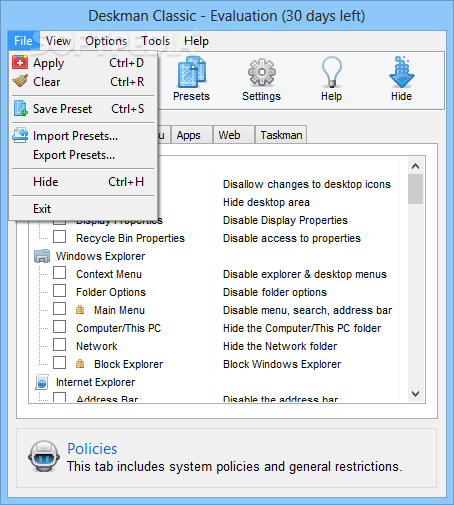Click 'Disallow changes to desktop icons' text
454x505 pixels.
(x=307, y=184)
